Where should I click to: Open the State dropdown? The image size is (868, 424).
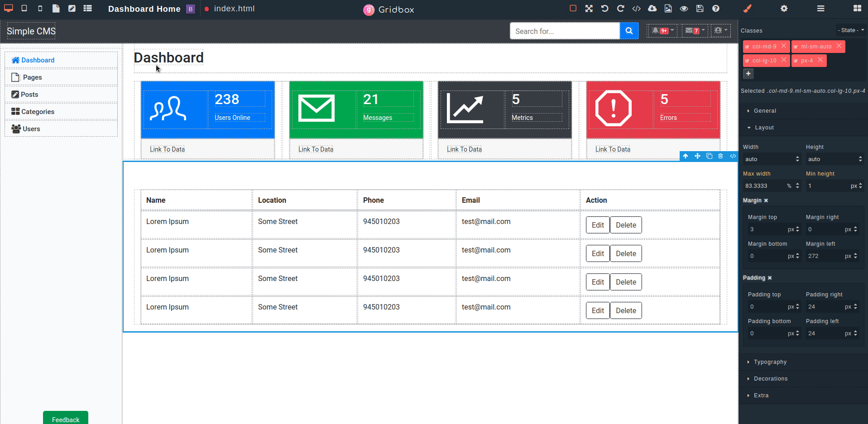point(851,30)
